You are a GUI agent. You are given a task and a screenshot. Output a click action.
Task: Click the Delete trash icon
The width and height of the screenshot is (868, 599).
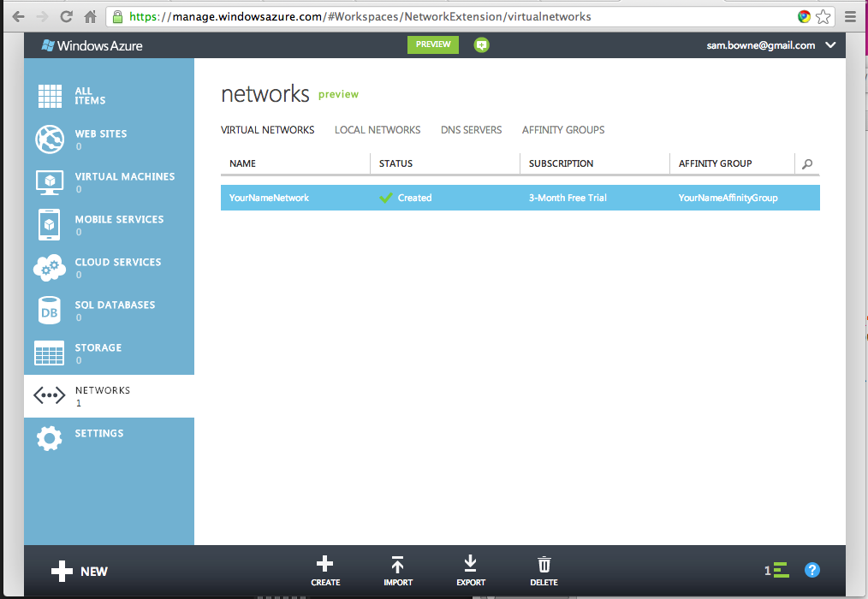click(544, 564)
